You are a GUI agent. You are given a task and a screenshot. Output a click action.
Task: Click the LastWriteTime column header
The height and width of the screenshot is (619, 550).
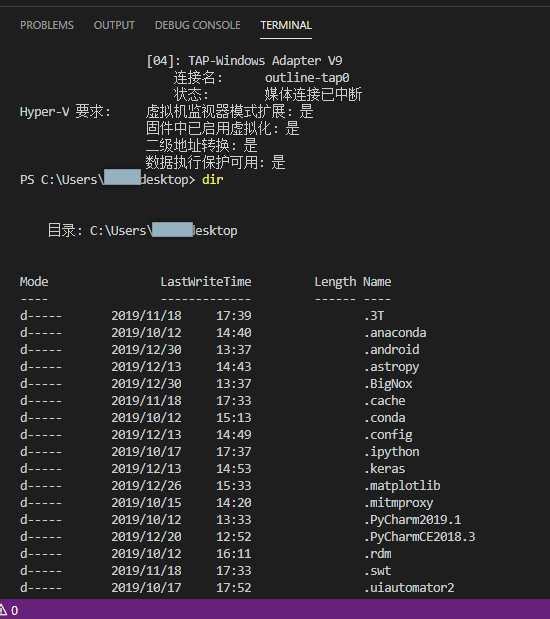coord(206,282)
